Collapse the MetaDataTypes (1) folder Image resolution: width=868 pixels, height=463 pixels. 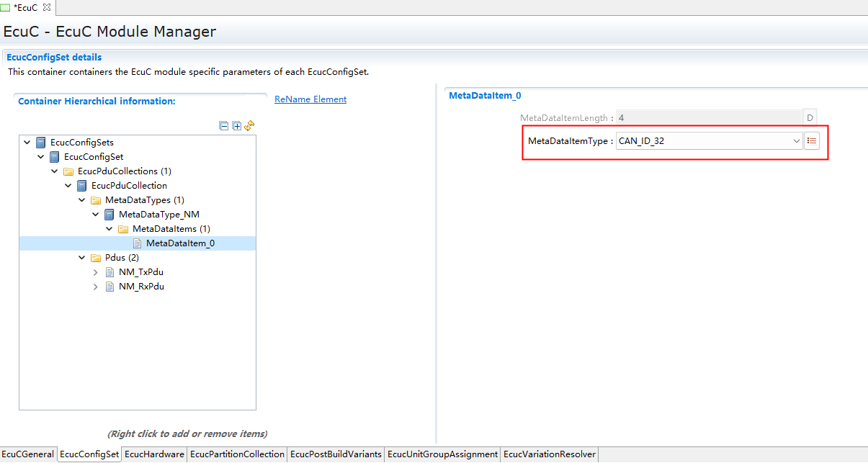coord(82,200)
